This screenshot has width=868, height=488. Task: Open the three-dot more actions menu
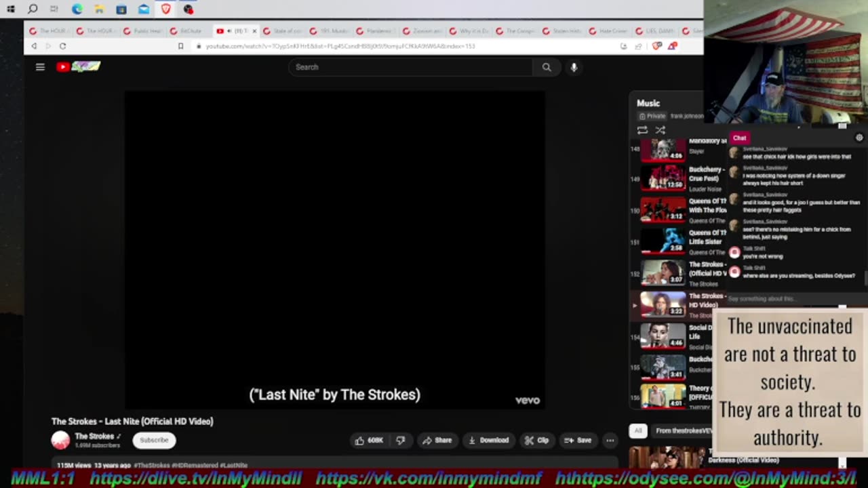pos(610,441)
